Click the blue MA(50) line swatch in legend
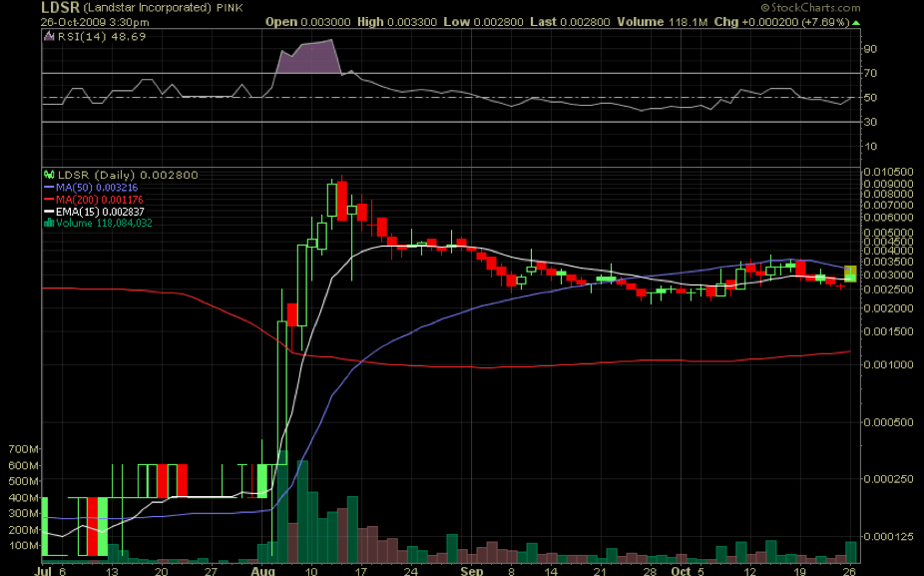Screen dimensions: 924x576 [50, 188]
